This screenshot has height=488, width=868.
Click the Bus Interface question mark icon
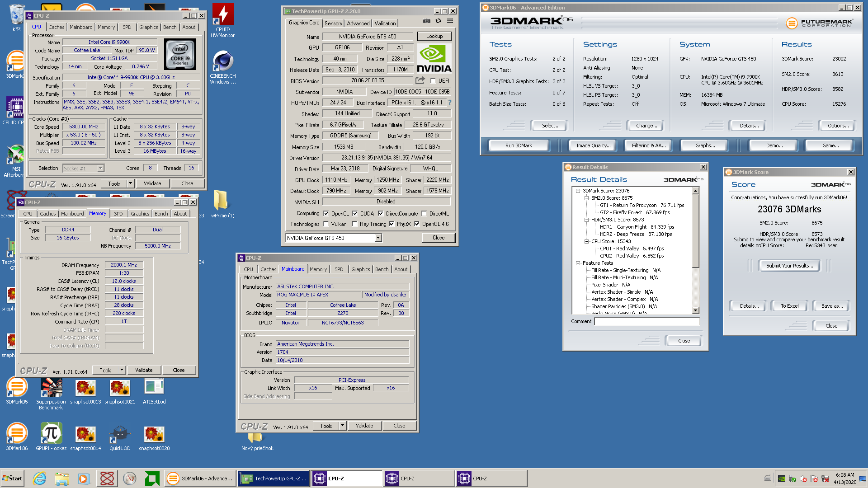coord(450,103)
